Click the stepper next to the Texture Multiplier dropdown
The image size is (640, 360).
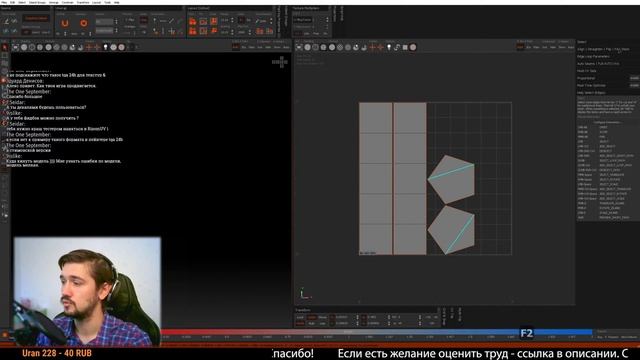pos(327,20)
